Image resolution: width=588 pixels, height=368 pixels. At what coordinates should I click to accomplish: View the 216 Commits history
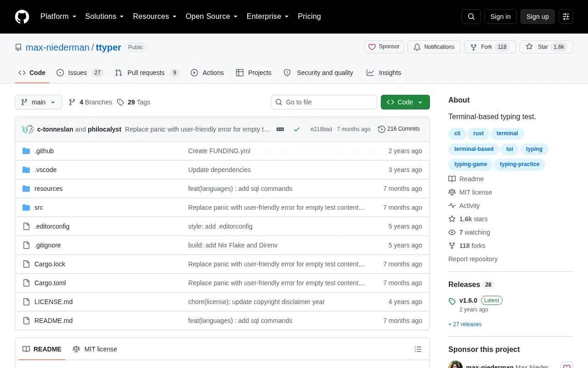coord(399,129)
